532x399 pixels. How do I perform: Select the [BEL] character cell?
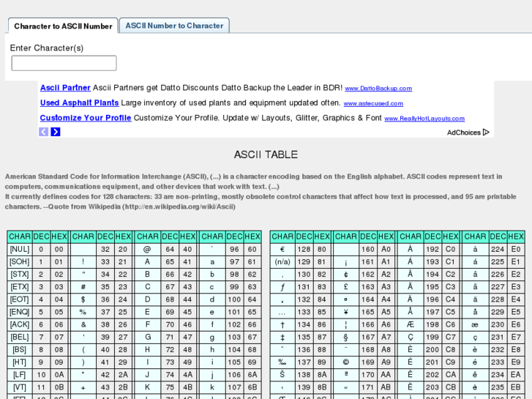20,338
